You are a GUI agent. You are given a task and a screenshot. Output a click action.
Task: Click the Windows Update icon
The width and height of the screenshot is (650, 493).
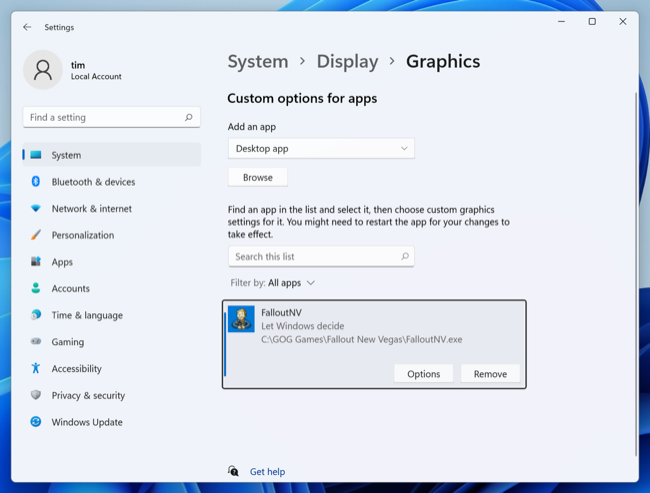click(x=36, y=422)
